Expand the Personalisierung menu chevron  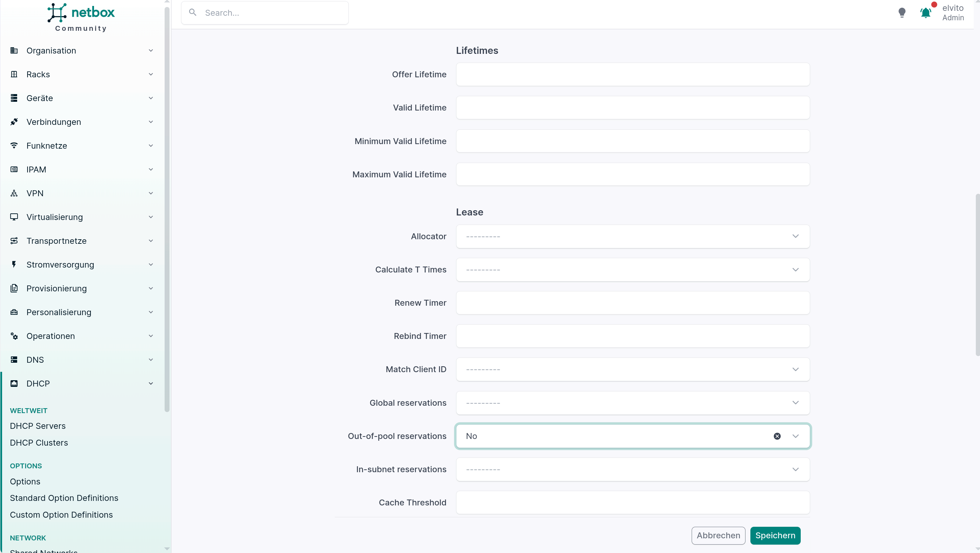(151, 312)
